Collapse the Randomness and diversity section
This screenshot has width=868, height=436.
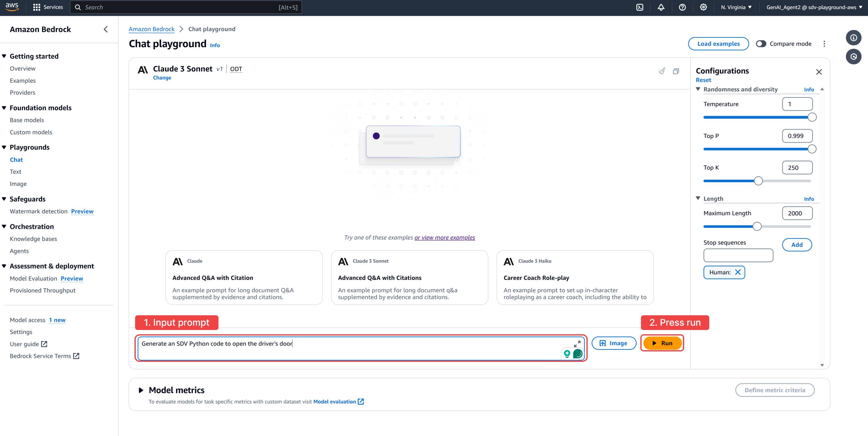(x=698, y=89)
